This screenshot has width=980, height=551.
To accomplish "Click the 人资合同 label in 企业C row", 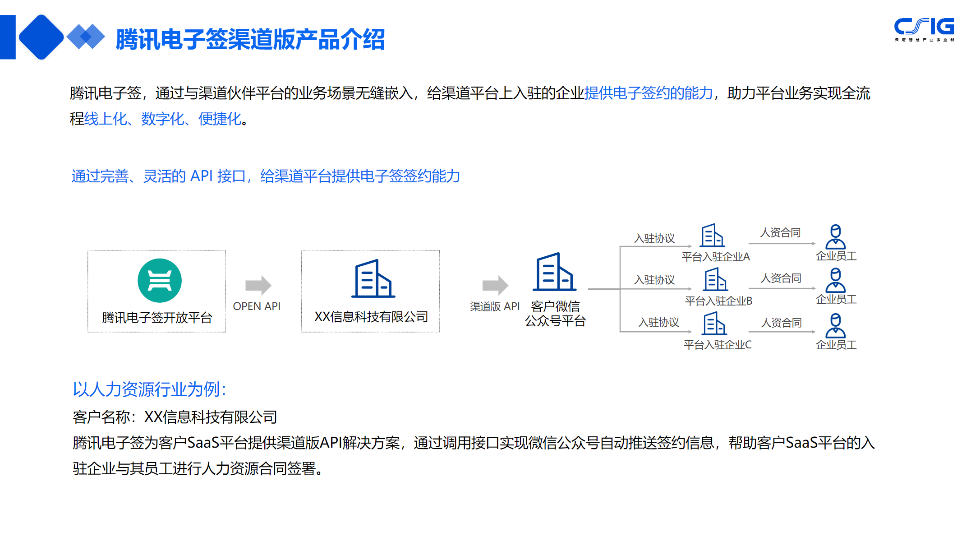I will coord(782,323).
